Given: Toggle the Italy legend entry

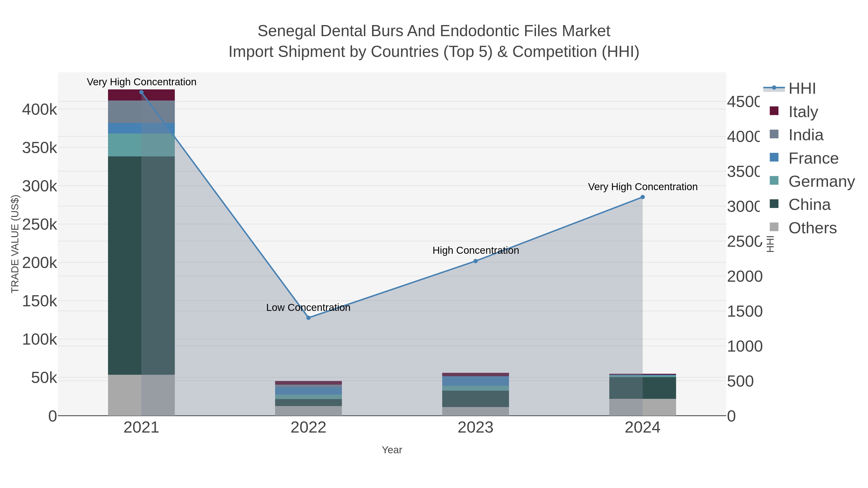Looking at the screenshot, I should [x=793, y=112].
